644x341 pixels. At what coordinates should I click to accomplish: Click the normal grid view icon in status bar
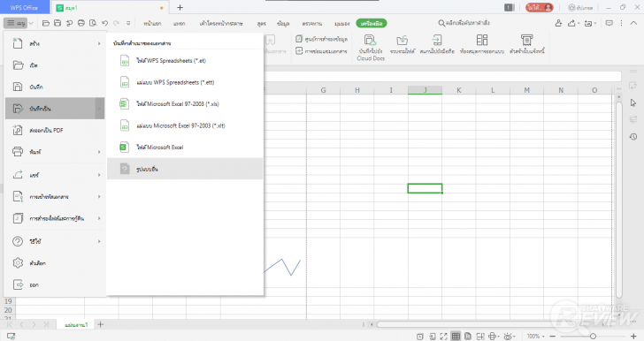coord(456,337)
